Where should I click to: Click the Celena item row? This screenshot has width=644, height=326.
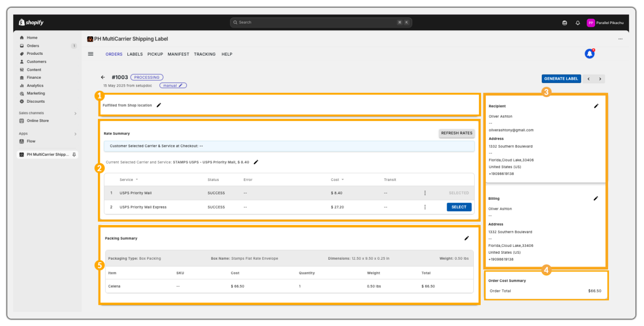289,286
